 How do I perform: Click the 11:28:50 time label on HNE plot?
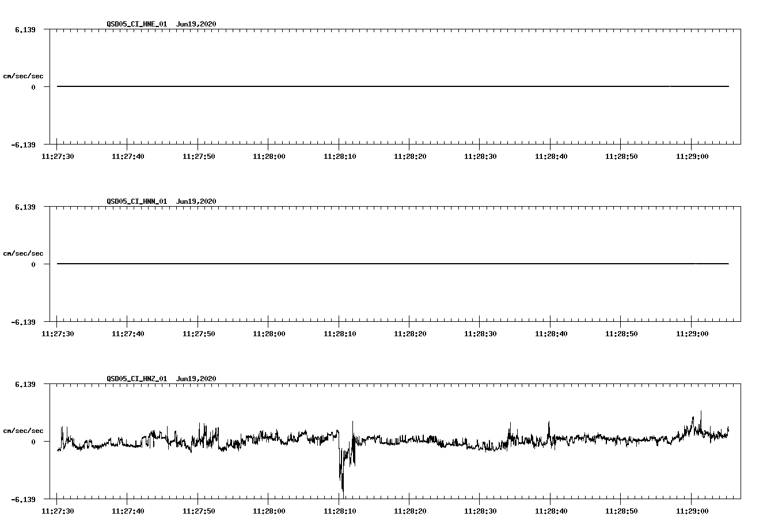pos(621,157)
